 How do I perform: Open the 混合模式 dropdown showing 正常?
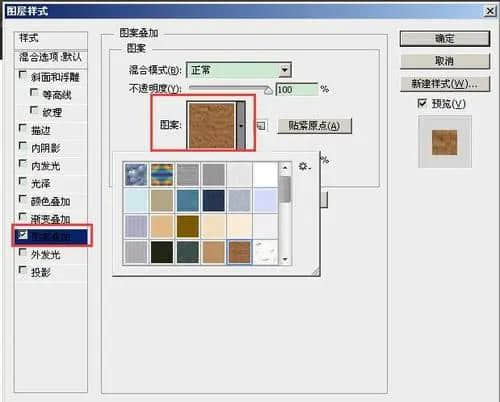pyautogui.click(x=239, y=70)
